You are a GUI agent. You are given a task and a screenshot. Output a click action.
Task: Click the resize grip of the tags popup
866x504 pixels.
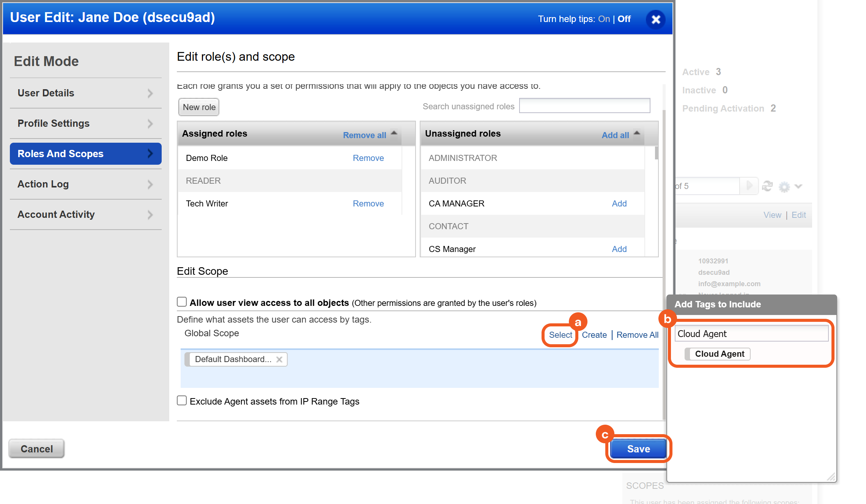[831, 477]
